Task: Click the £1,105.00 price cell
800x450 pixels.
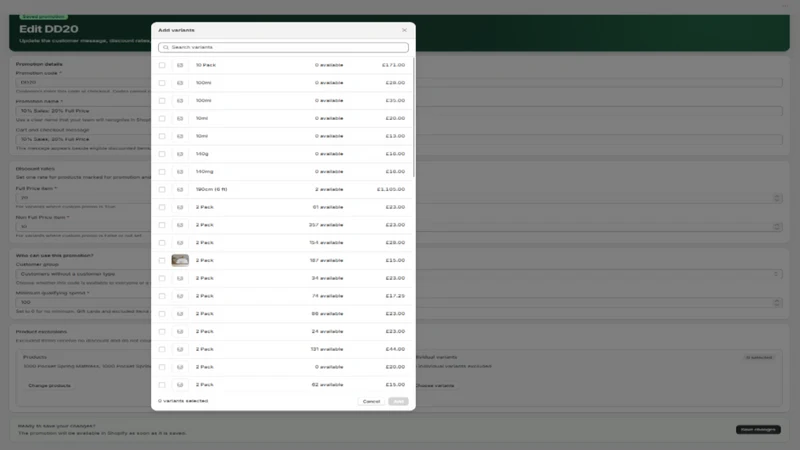Action: [x=391, y=189]
